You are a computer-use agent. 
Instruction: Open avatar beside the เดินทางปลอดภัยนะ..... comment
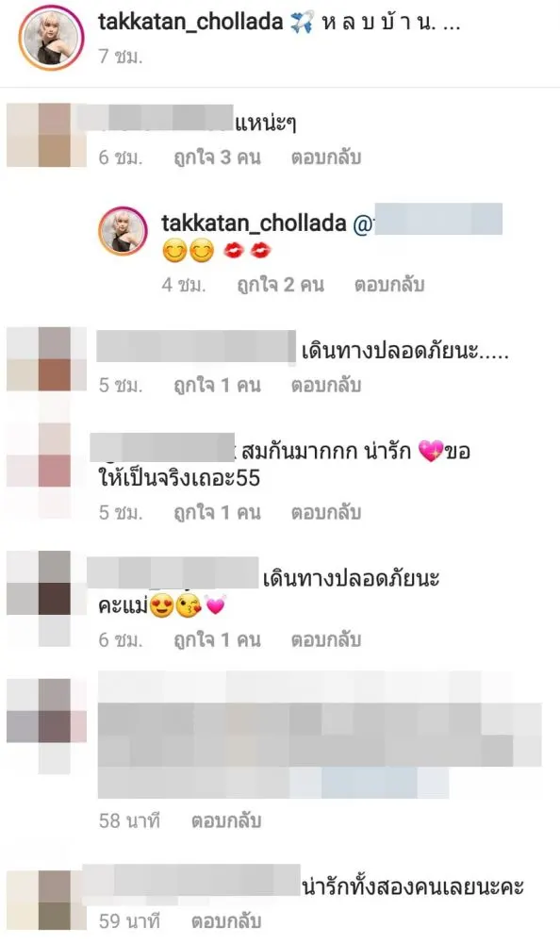(x=47, y=359)
